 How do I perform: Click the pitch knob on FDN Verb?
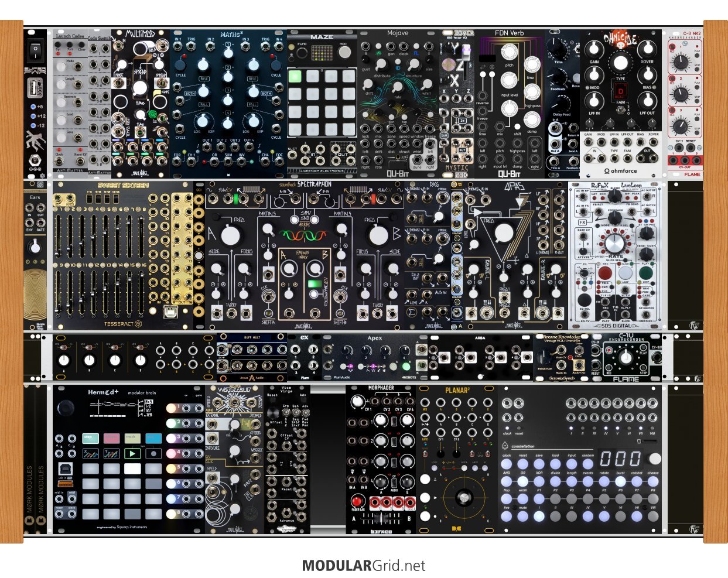pos(509,52)
